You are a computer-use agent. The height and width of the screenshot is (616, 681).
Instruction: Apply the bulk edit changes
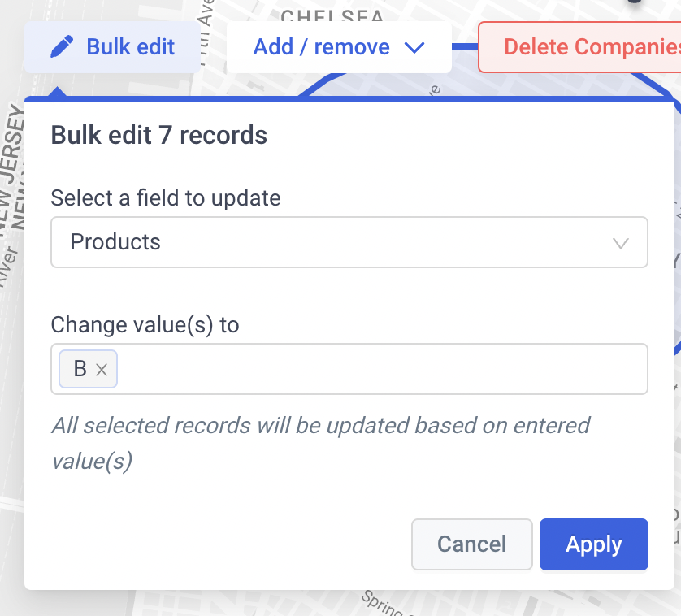coord(594,544)
